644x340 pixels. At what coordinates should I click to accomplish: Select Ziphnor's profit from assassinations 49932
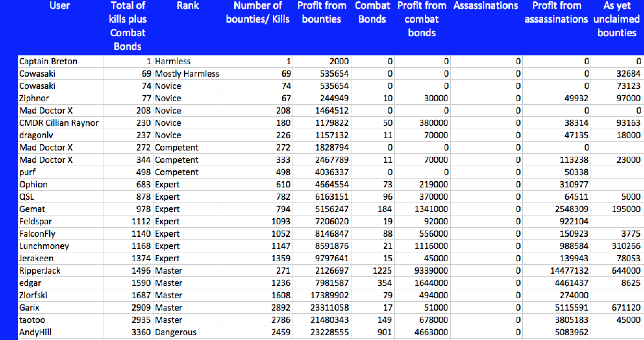pos(557,98)
